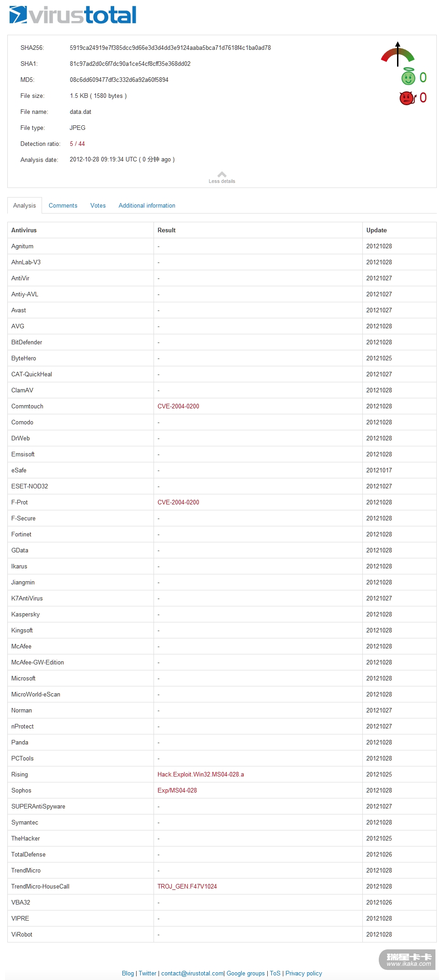This screenshot has height=980, width=440.
Task: Click the red devil vote icon
Action: (407, 98)
